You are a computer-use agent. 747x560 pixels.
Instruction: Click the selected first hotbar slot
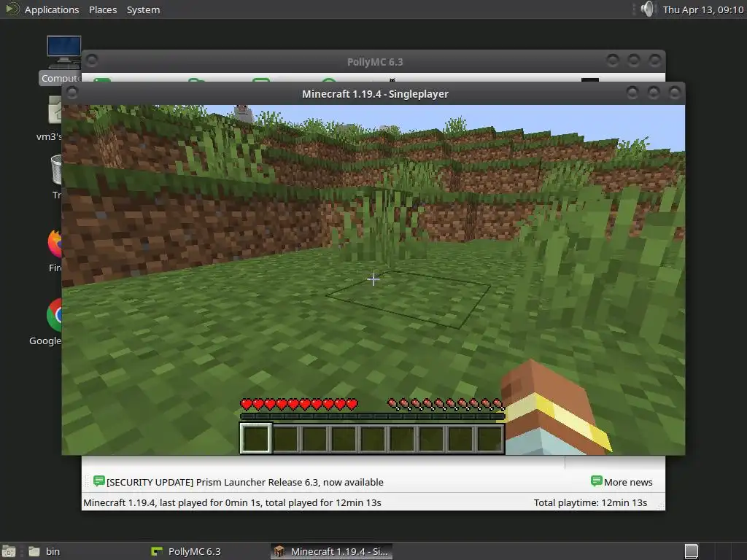256,438
